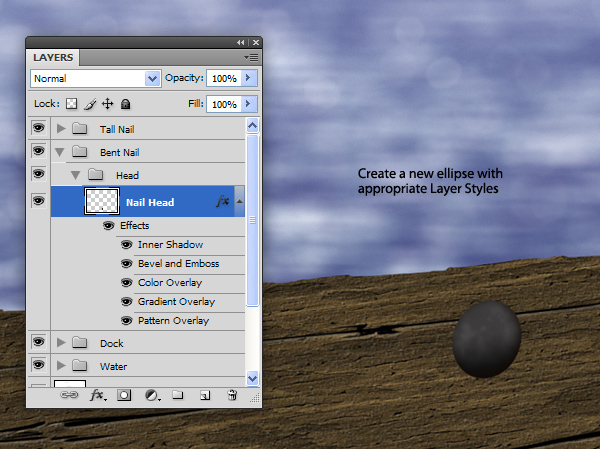Screen dimensions: 600x449
Task: Close the Layers panel
Action: point(256,42)
